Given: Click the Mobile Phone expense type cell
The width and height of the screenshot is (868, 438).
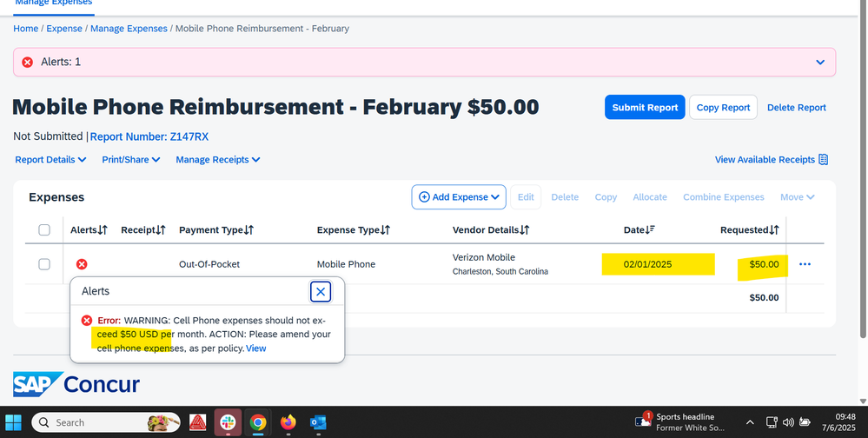Looking at the screenshot, I should click(x=346, y=264).
